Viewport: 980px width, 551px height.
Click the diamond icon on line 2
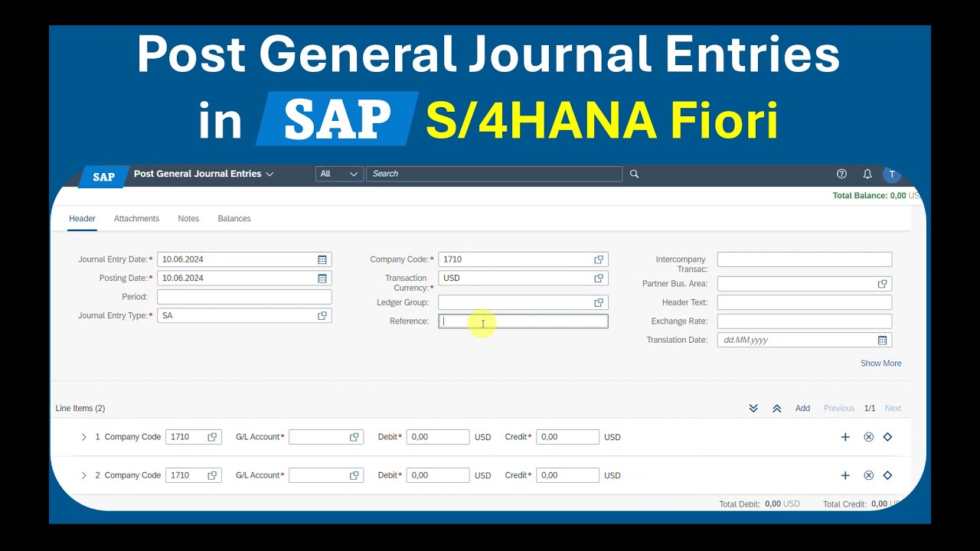point(887,475)
